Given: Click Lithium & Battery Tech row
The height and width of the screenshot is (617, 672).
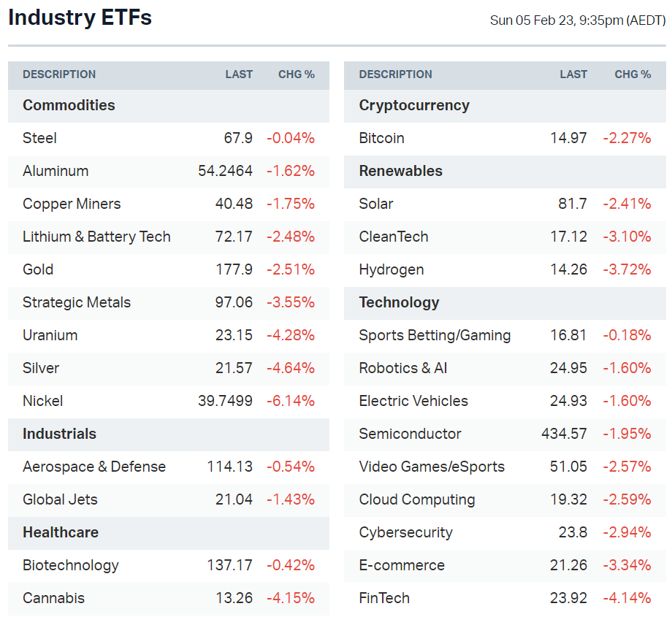Looking at the screenshot, I should (x=96, y=237).
